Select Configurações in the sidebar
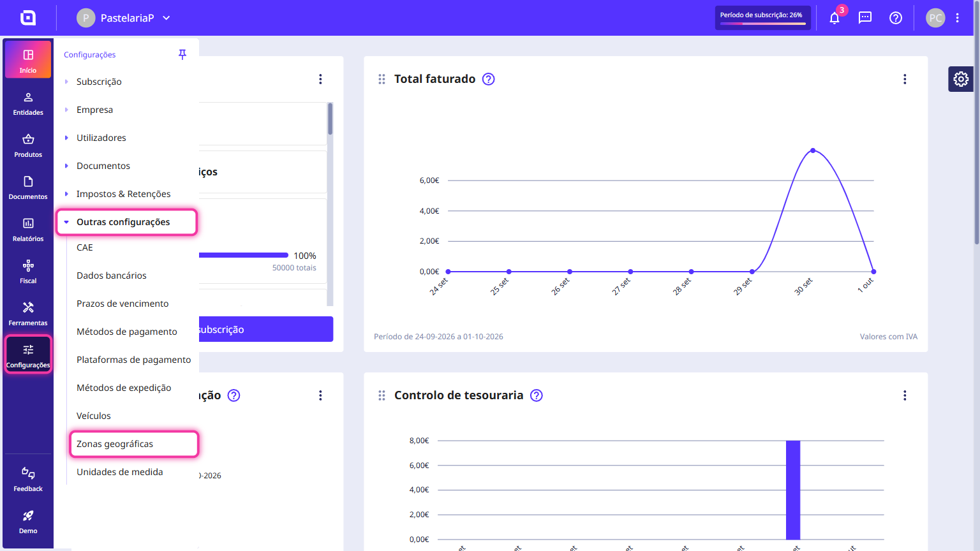Screen dimensions: 980x551 tap(28, 355)
